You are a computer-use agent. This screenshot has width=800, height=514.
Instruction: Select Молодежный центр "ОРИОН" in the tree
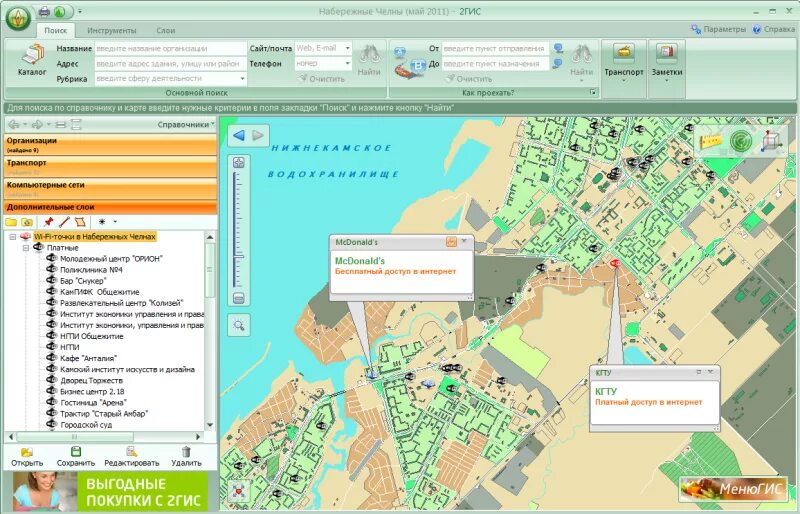click(111, 259)
